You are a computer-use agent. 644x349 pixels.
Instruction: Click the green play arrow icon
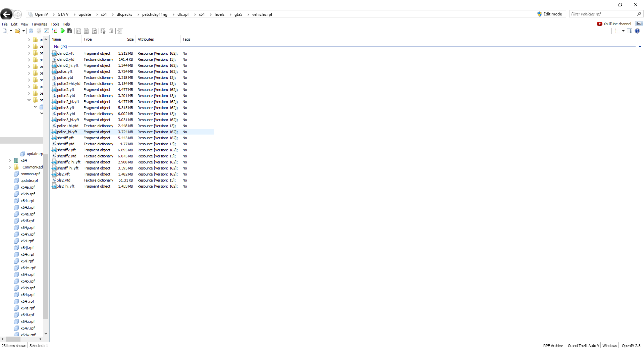[62, 31]
